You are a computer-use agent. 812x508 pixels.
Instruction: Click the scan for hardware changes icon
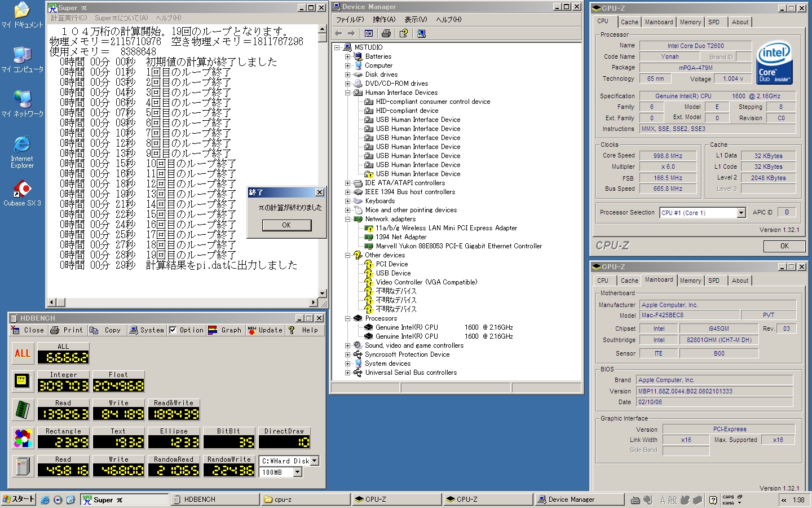coord(421,33)
